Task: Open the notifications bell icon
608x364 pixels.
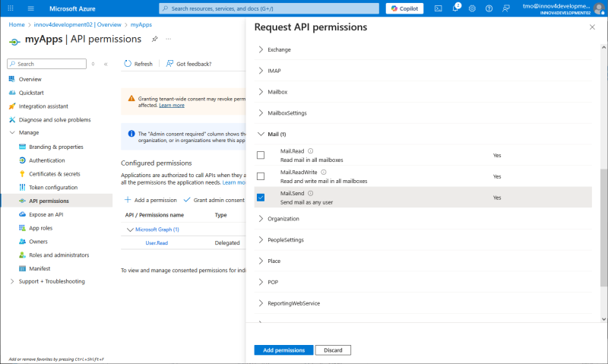Action: click(456, 8)
